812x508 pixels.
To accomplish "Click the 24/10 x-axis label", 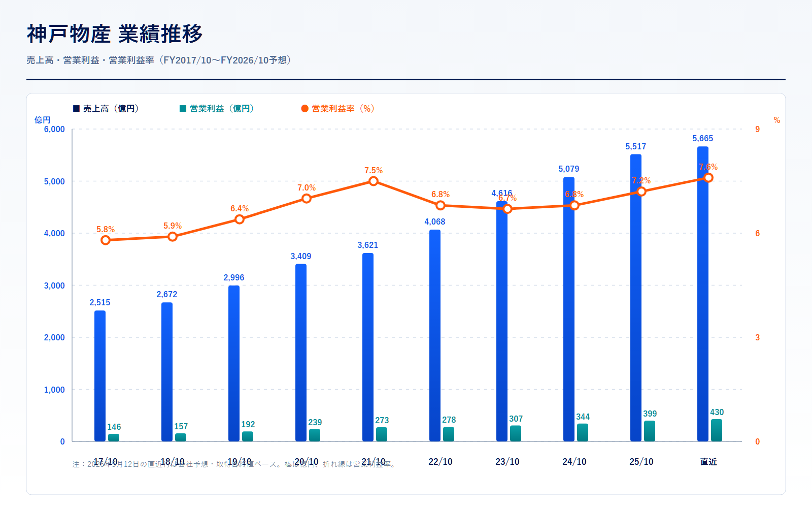I will [574, 462].
